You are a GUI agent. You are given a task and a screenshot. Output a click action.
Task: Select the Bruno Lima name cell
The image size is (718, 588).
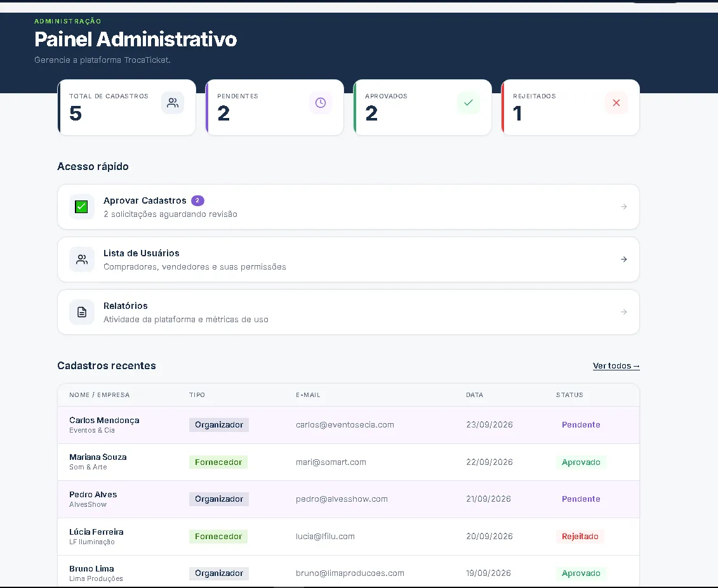point(96,573)
